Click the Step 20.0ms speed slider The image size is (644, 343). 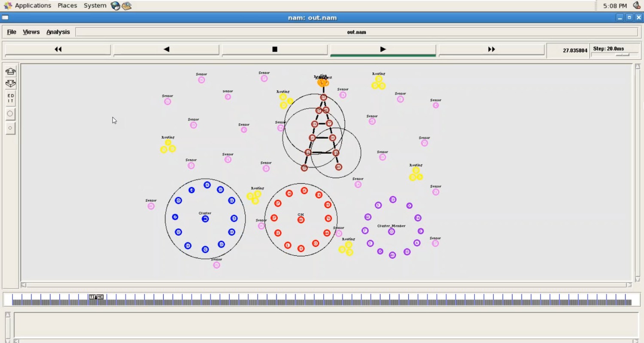(622, 55)
